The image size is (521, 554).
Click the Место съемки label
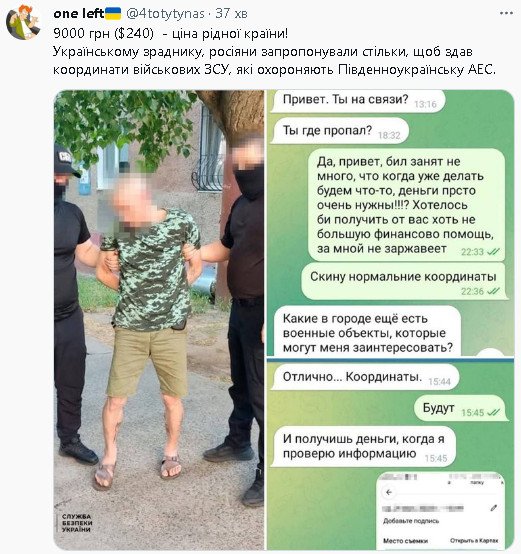[x=405, y=541]
